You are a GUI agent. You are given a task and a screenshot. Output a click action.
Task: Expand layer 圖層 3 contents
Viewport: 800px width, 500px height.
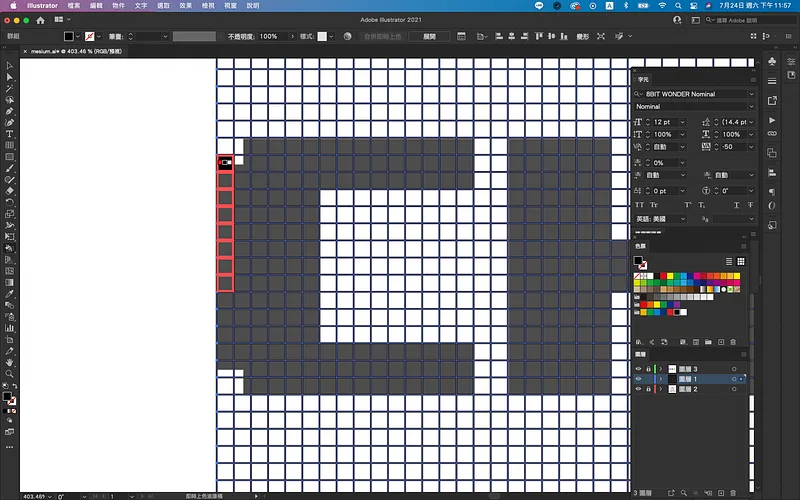click(x=661, y=369)
